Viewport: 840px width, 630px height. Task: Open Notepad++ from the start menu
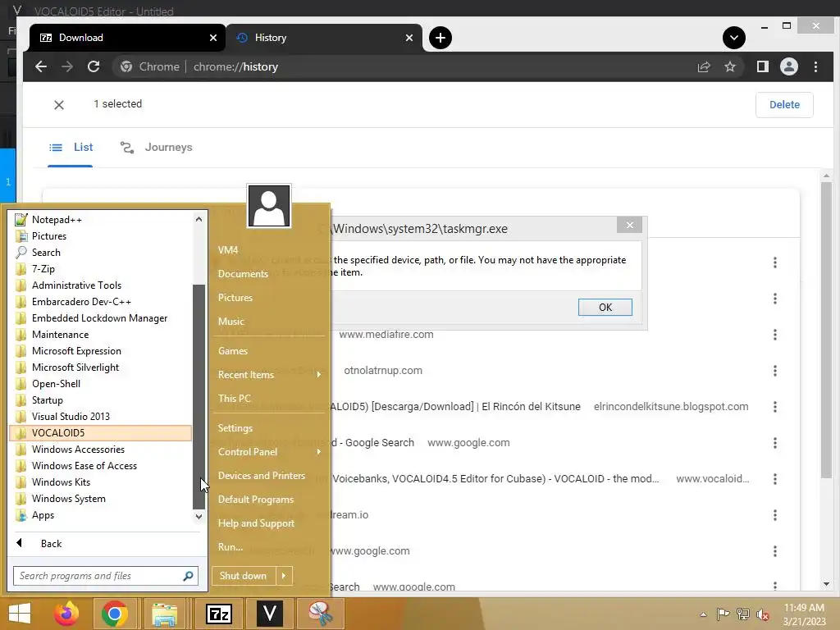click(100, 220)
